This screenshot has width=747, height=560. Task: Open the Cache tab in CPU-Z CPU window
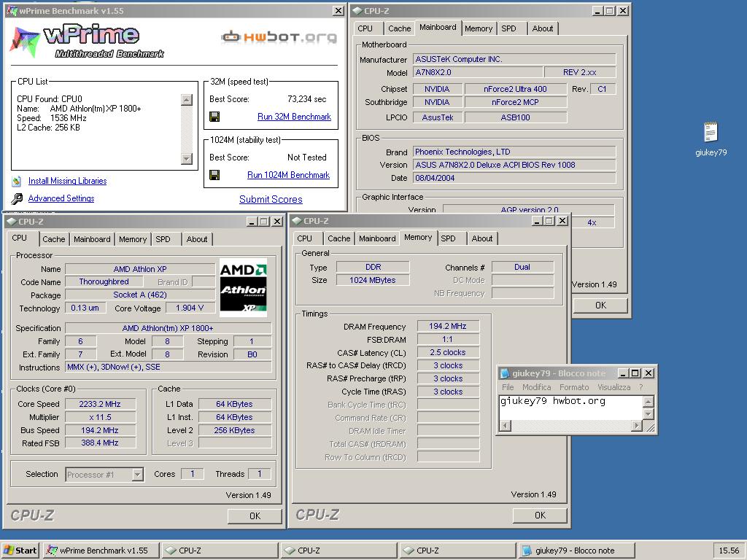[53, 239]
